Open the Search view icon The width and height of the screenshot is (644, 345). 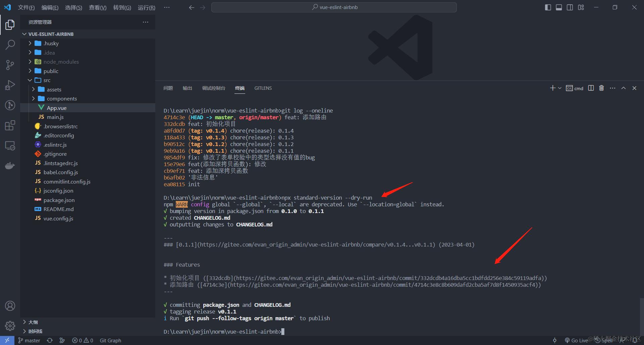[10, 45]
